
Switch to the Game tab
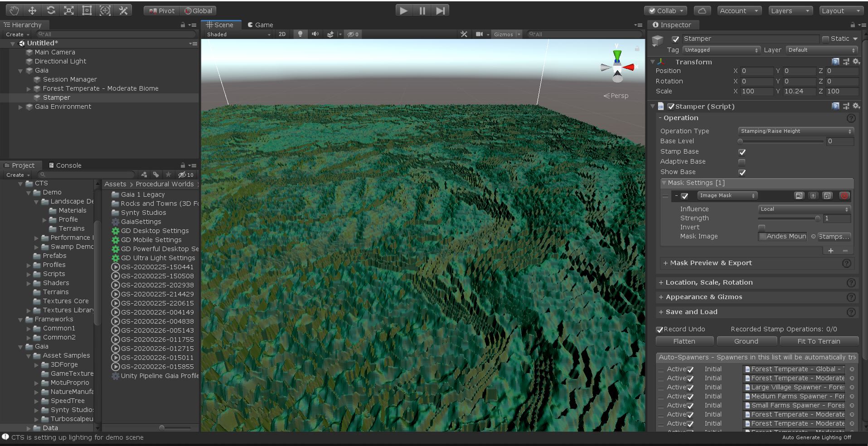(261, 24)
